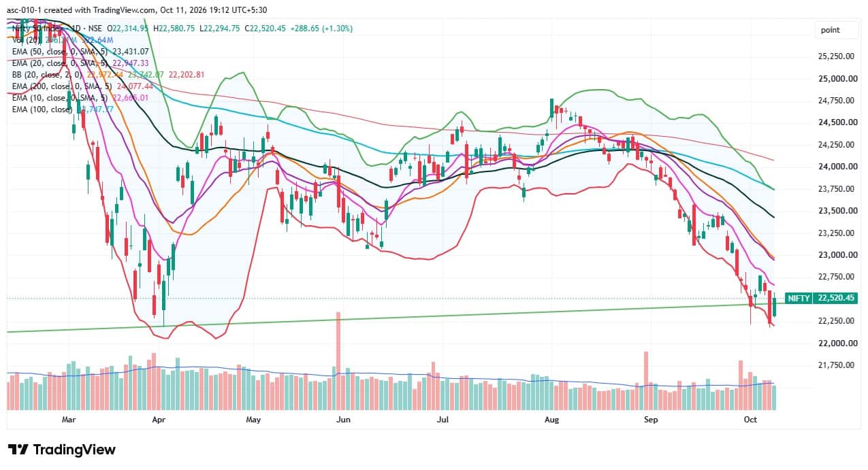This screenshot has height=470, width=868.
Task: Click the high value H22,580.75
Action: 174,29
